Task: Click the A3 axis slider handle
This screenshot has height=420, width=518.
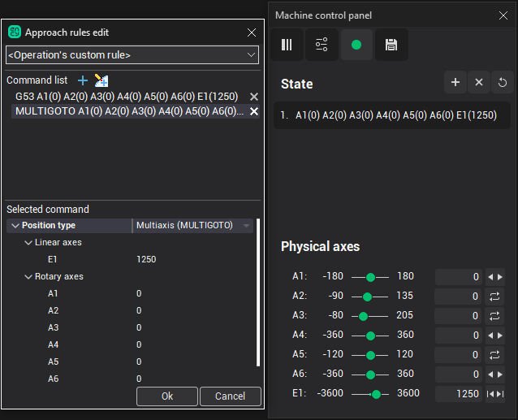Action: (x=363, y=316)
